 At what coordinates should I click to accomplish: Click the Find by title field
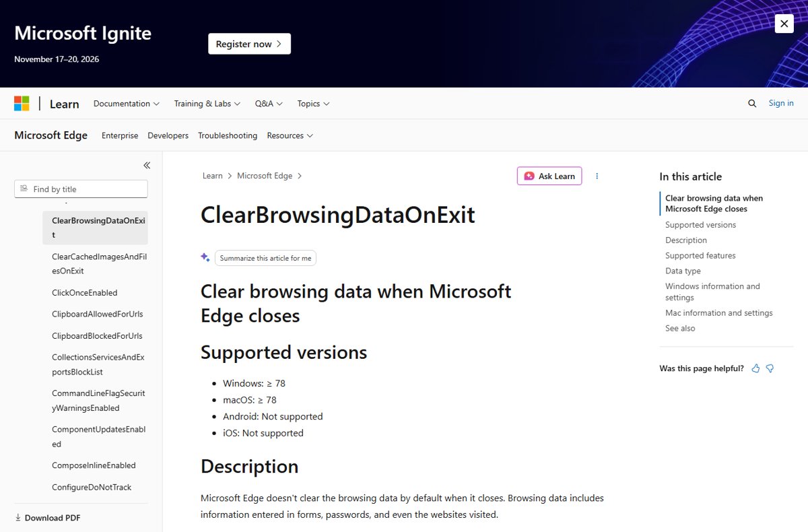pyautogui.click(x=81, y=189)
